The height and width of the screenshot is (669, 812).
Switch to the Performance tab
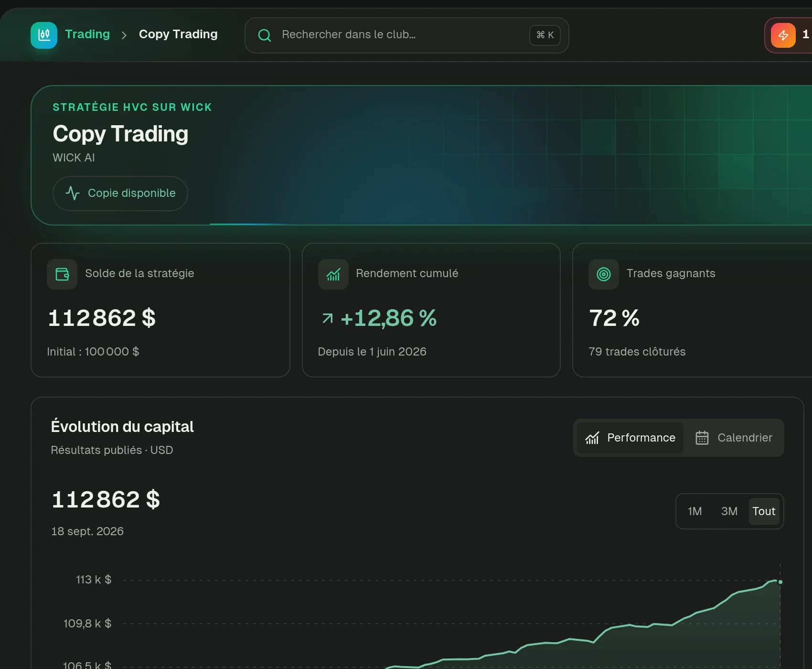click(x=630, y=438)
